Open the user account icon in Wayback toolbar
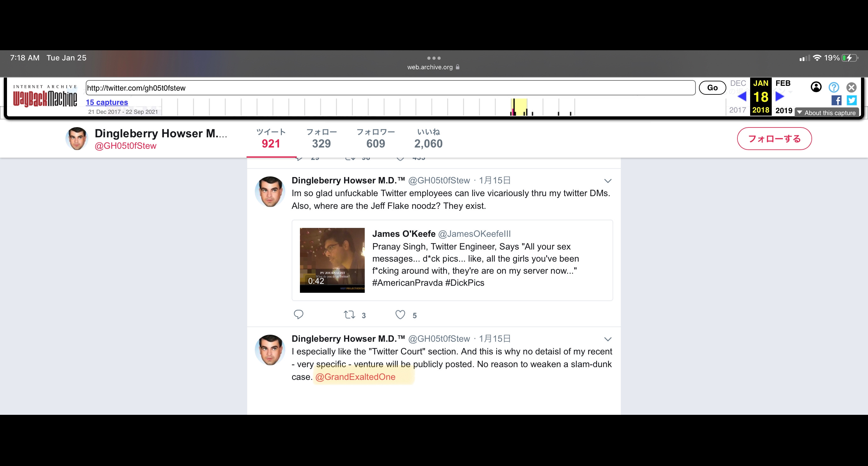 coord(816,87)
